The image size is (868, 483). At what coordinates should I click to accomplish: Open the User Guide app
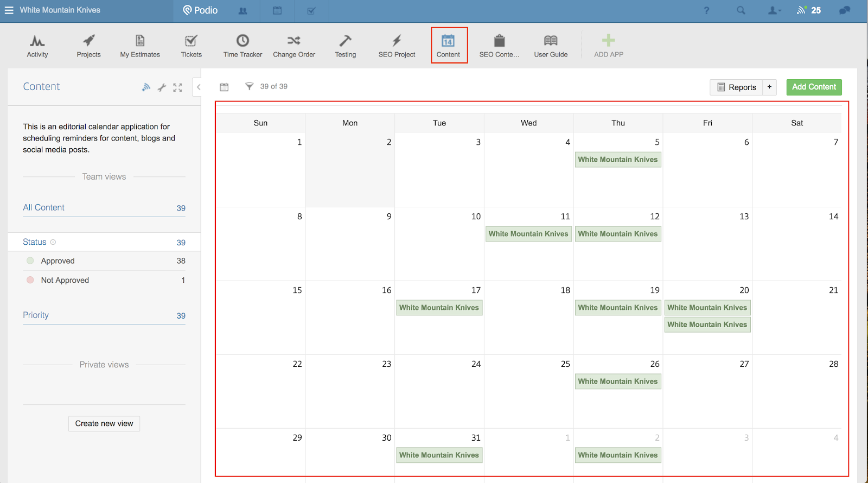(551, 46)
